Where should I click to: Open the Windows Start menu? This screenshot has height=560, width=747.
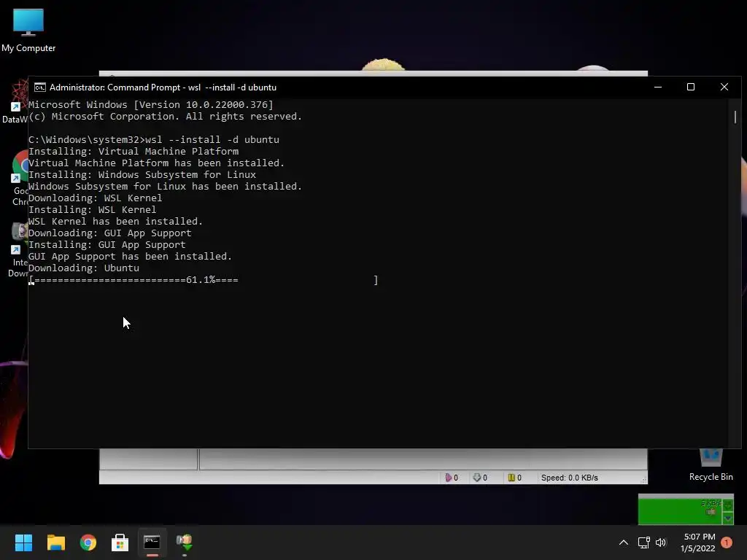pos(23,542)
